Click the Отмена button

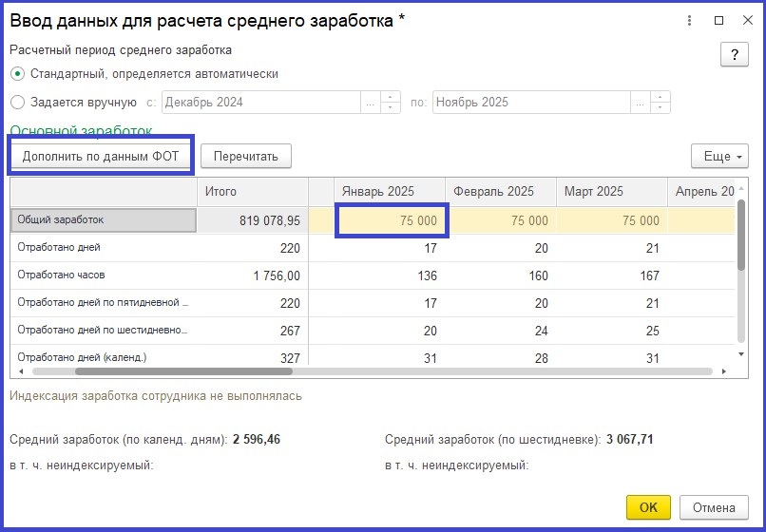[x=713, y=507]
